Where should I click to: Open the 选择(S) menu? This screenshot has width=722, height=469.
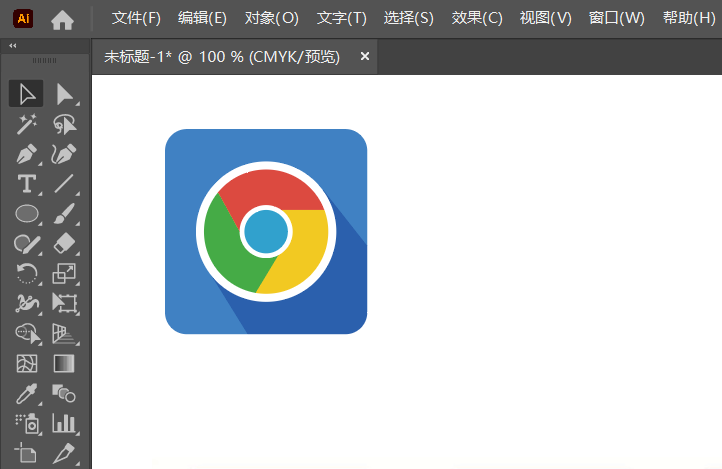click(409, 18)
